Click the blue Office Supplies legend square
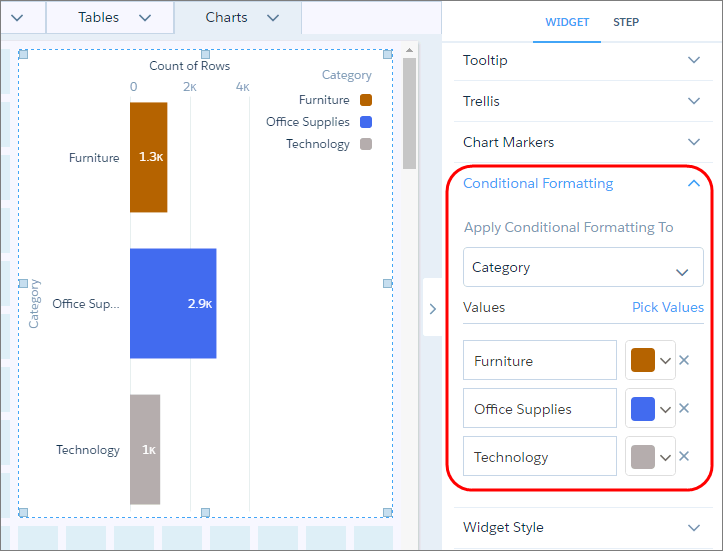Viewport: 723px width, 551px height. coord(366,122)
